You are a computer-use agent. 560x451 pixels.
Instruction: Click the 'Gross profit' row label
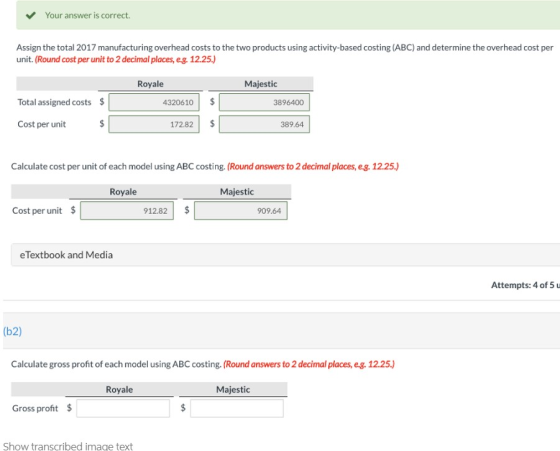pyautogui.click(x=35, y=408)
